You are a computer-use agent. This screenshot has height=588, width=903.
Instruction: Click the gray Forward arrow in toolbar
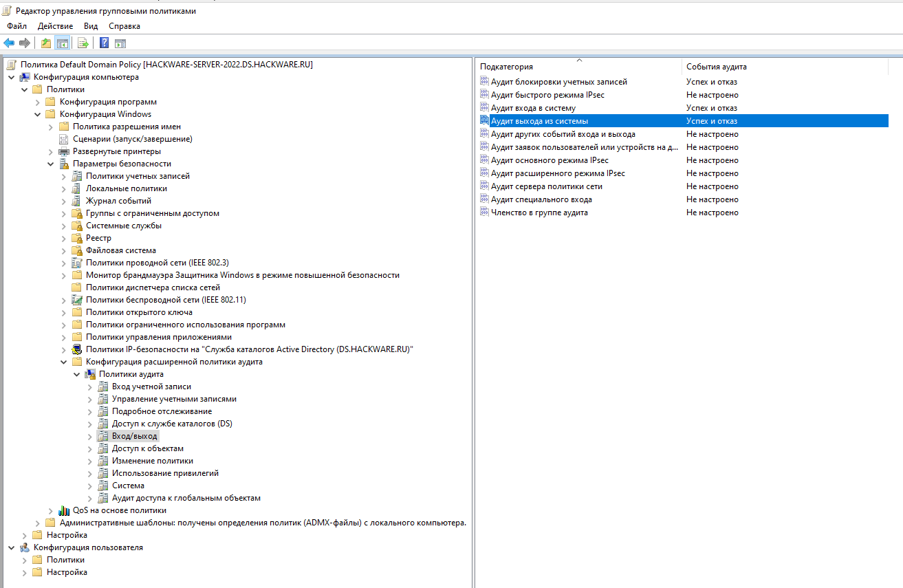tap(25, 43)
